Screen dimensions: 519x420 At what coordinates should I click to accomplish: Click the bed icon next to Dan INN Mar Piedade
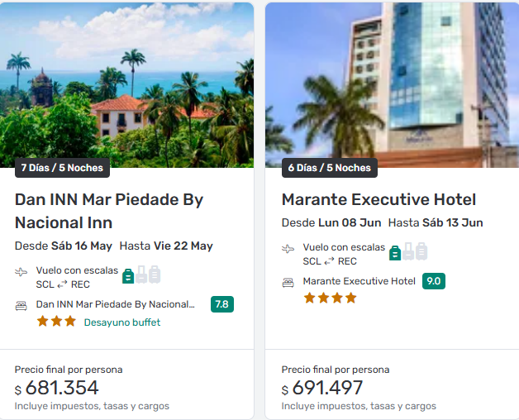(x=21, y=305)
